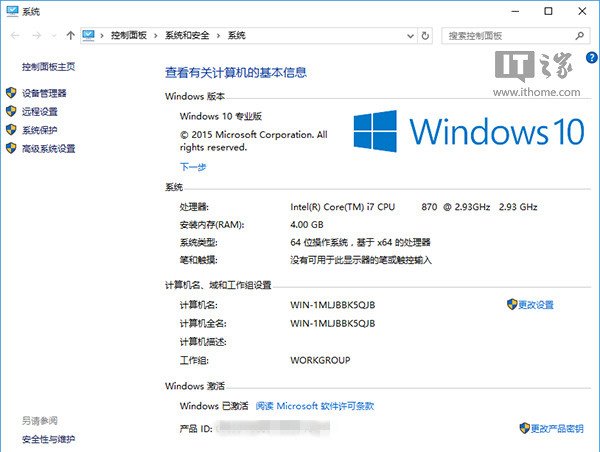600x452 pixels.
Task: Close the 系统 window
Action: 582,11
